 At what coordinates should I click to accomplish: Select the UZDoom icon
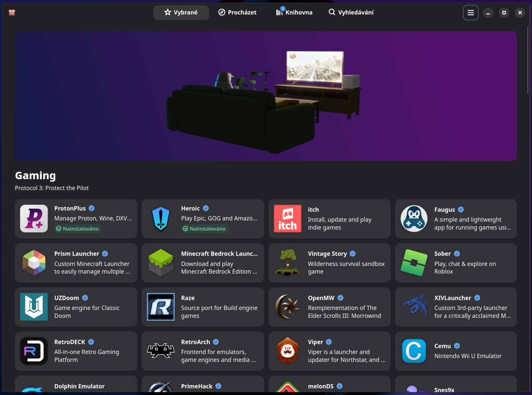point(34,307)
